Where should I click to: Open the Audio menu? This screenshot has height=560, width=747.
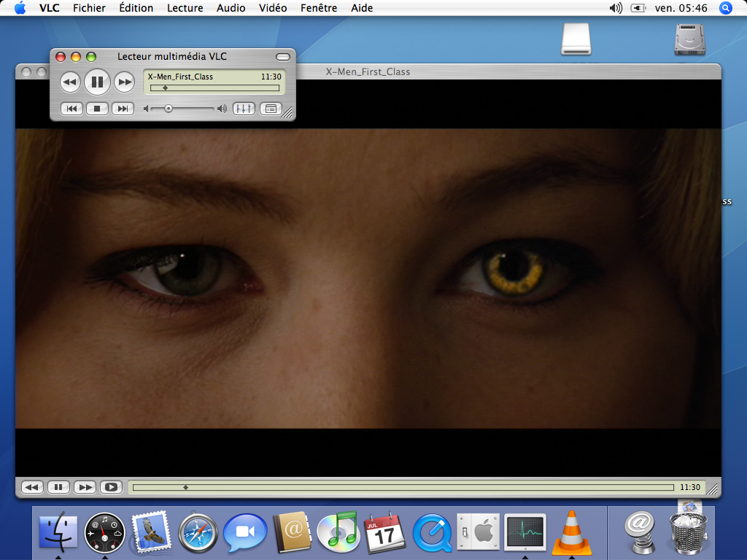[231, 8]
